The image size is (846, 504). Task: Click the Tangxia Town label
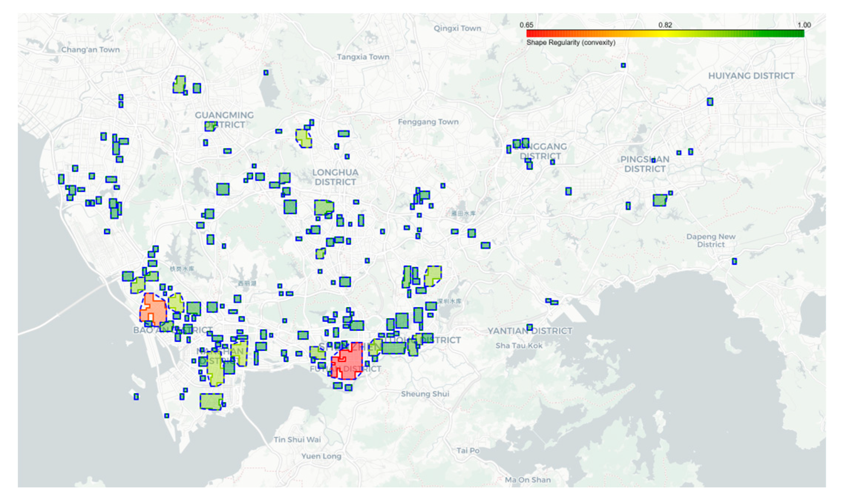pos(363,57)
